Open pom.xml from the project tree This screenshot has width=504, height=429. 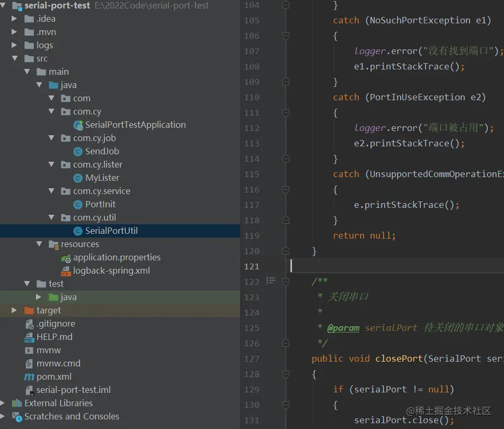pos(54,377)
